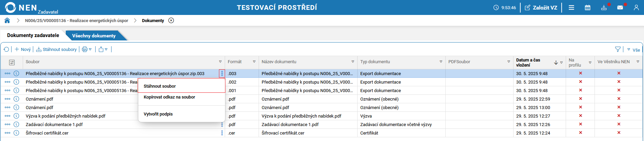This screenshot has height=141, width=644.
Task: Click the info icon for Šifrovací certifikát.cer
Action: point(16,133)
